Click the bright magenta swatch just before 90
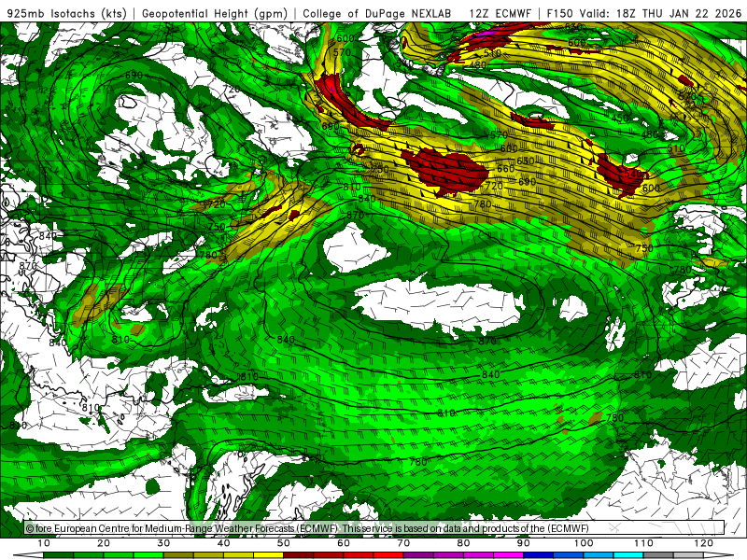Viewport: 747px width, 560px height. 508,555
